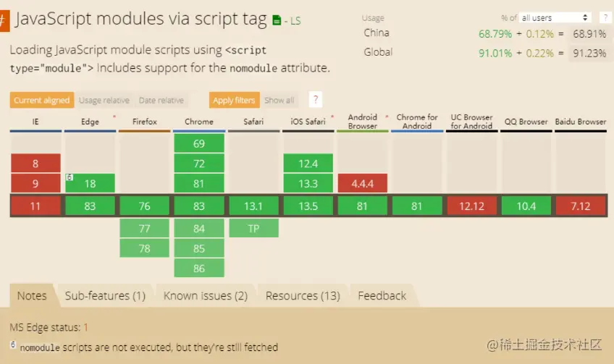Select the Edge 18 version cell
This screenshot has width=614, height=364.
(90, 183)
